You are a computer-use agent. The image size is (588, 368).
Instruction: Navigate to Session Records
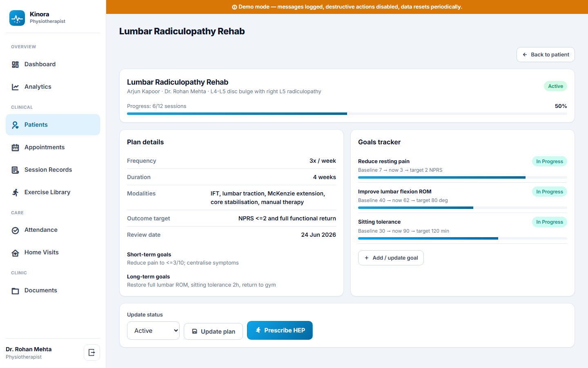(x=53, y=170)
